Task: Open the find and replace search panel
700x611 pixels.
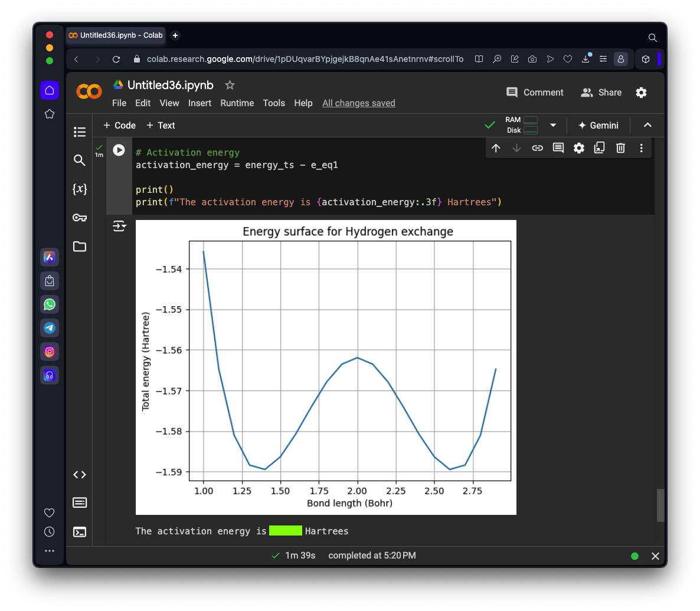Action: pos(80,160)
